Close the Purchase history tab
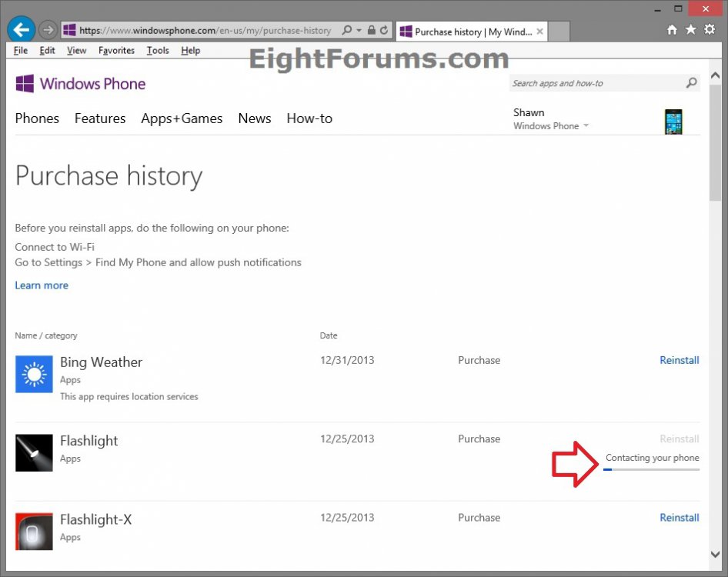Image resolution: width=728 pixels, height=577 pixels. pos(540,31)
